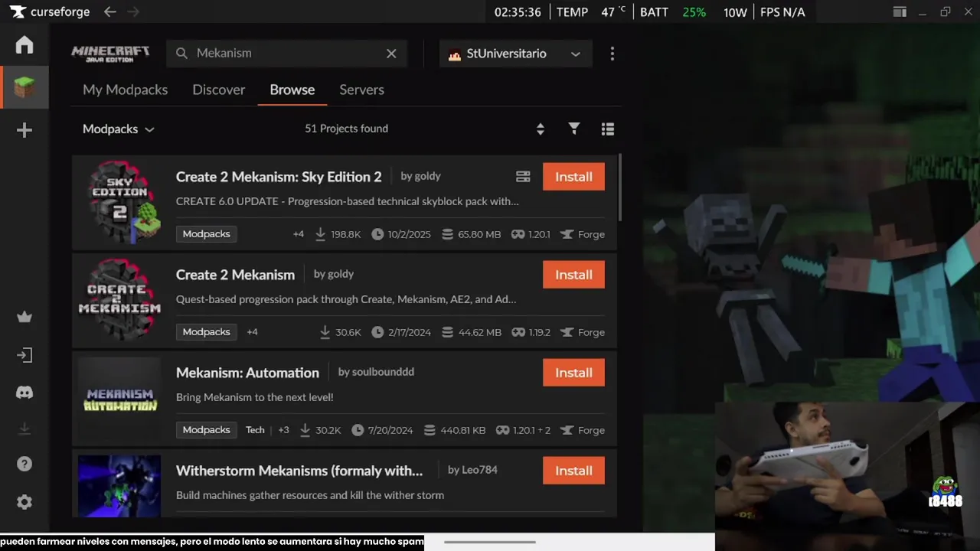Open Create 2 Mekanism: Sky Edition 2 title
This screenshot has width=980, height=551.
[279, 177]
